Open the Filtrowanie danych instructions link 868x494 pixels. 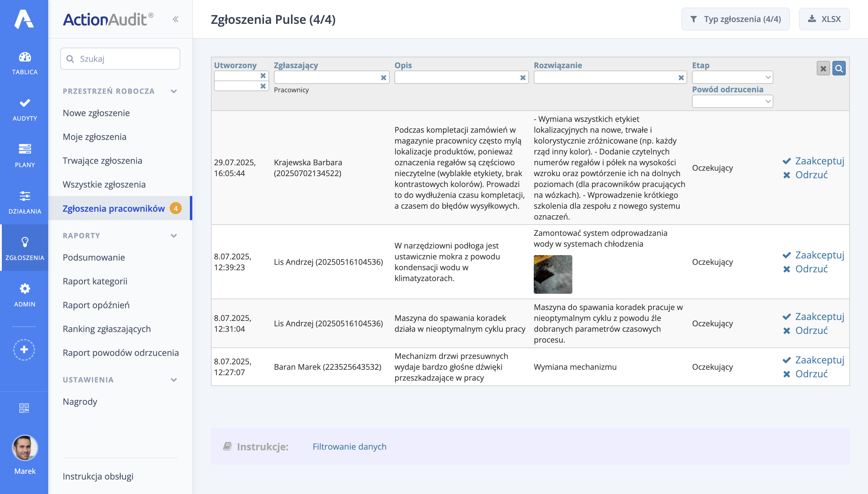pyautogui.click(x=350, y=446)
